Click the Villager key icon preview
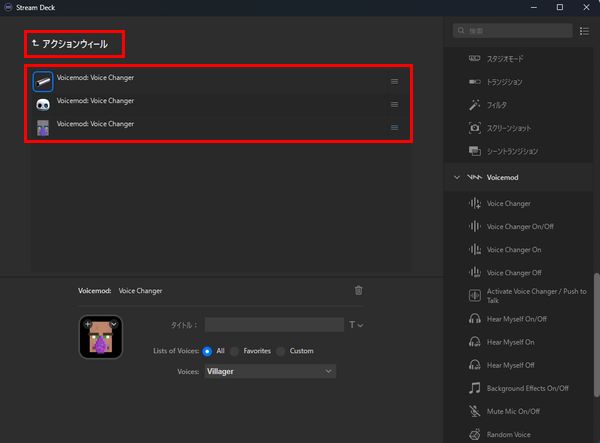This screenshot has height=443, width=600. point(101,337)
